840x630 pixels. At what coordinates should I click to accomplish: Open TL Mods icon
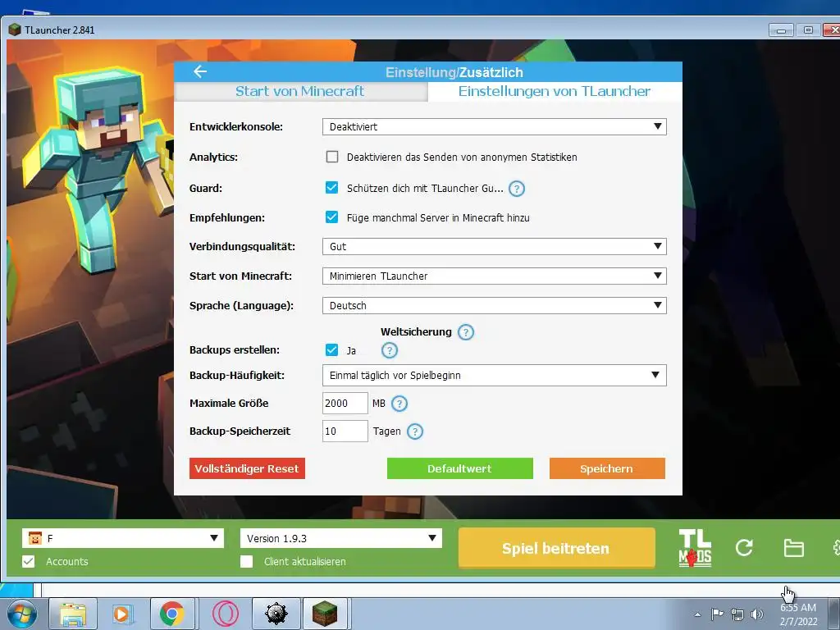click(x=695, y=548)
